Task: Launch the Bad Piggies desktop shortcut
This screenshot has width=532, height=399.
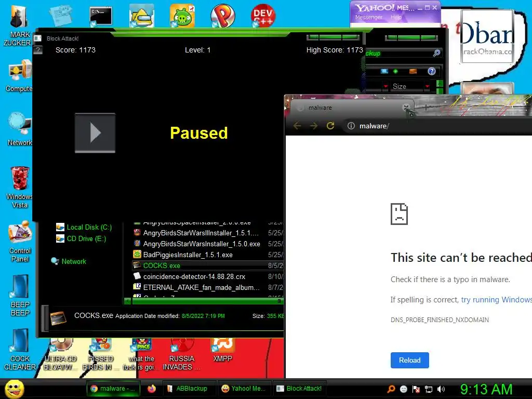Action: click(x=182, y=16)
